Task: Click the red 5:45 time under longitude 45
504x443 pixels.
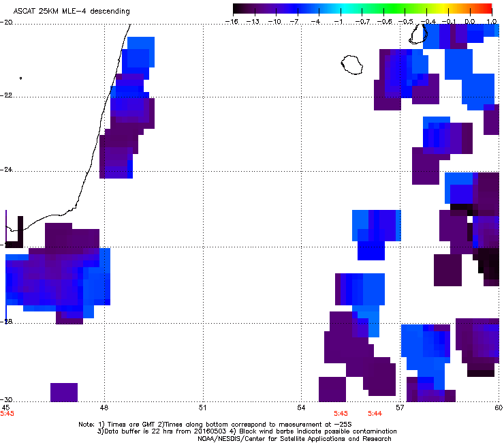Action: coord(7,414)
